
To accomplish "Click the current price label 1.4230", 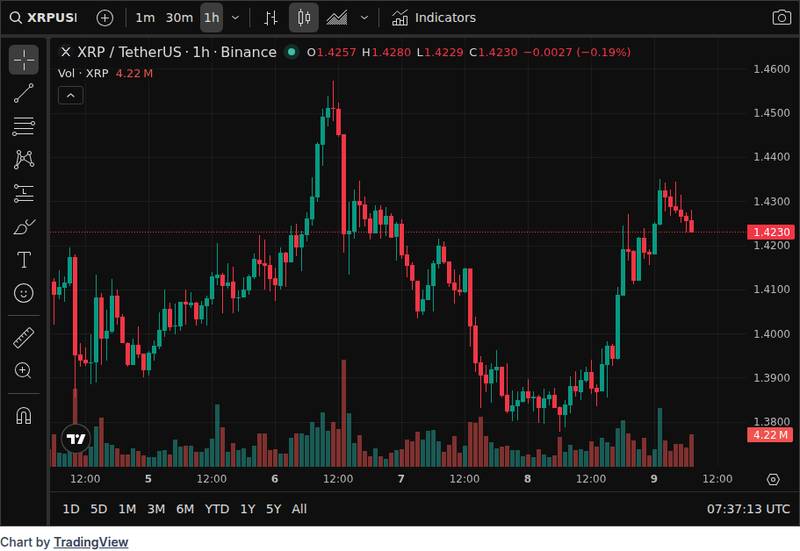I will (771, 232).
